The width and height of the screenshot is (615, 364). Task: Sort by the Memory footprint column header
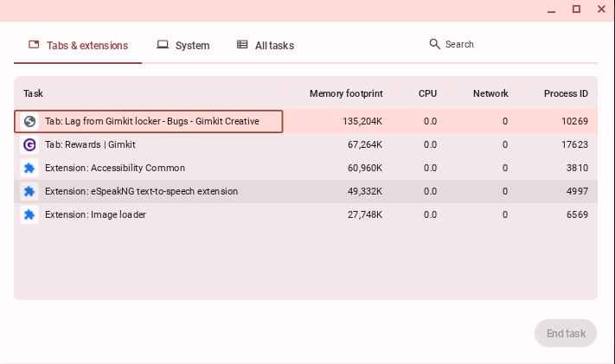tap(344, 93)
